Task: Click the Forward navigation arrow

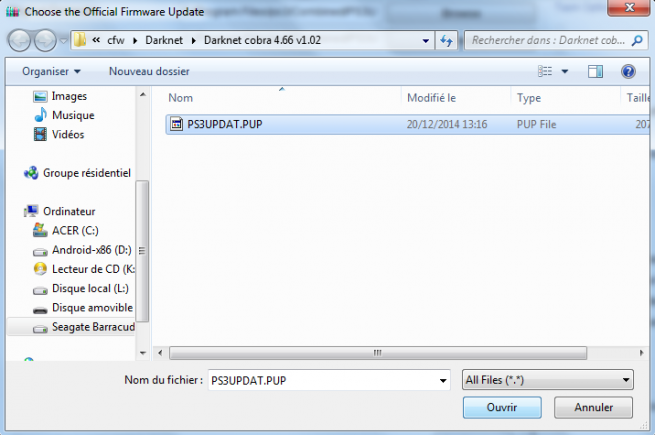Action: (x=45, y=41)
